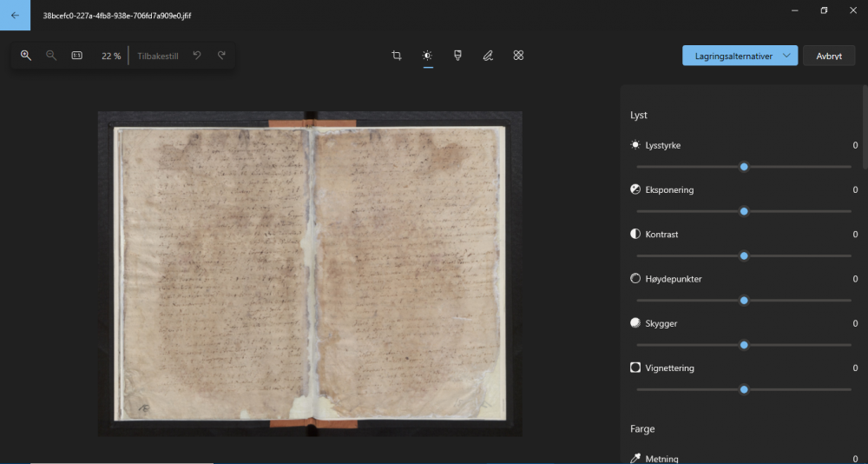868x464 pixels.
Task: Redo the last edit
Action: [221, 56]
